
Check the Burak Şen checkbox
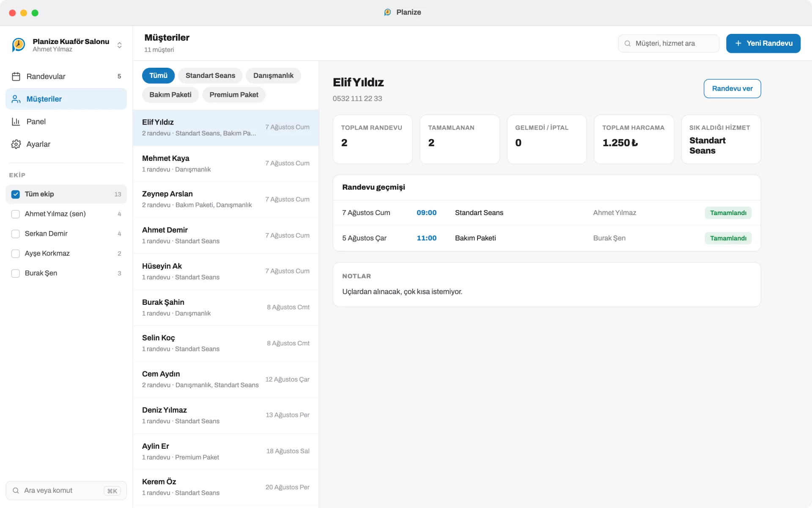tap(16, 273)
